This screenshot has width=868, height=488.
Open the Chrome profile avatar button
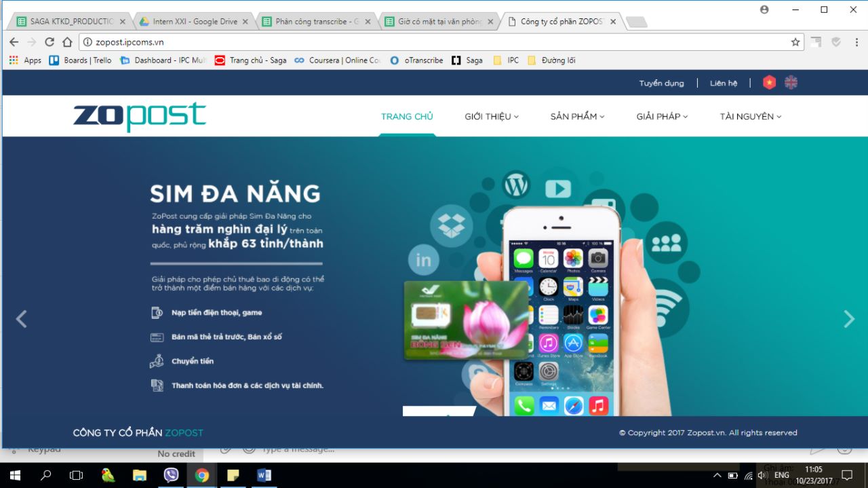pyautogui.click(x=764, y=10)
